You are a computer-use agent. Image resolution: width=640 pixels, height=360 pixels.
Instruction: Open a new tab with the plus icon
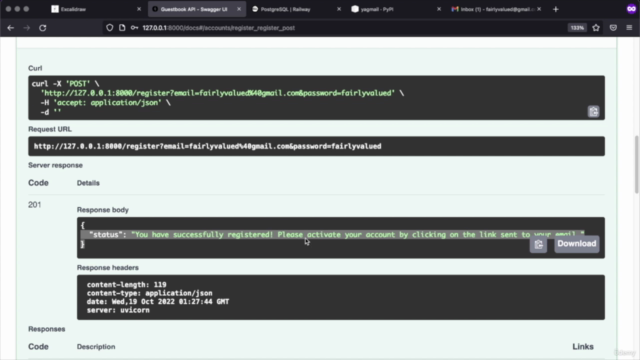(556, 9)
